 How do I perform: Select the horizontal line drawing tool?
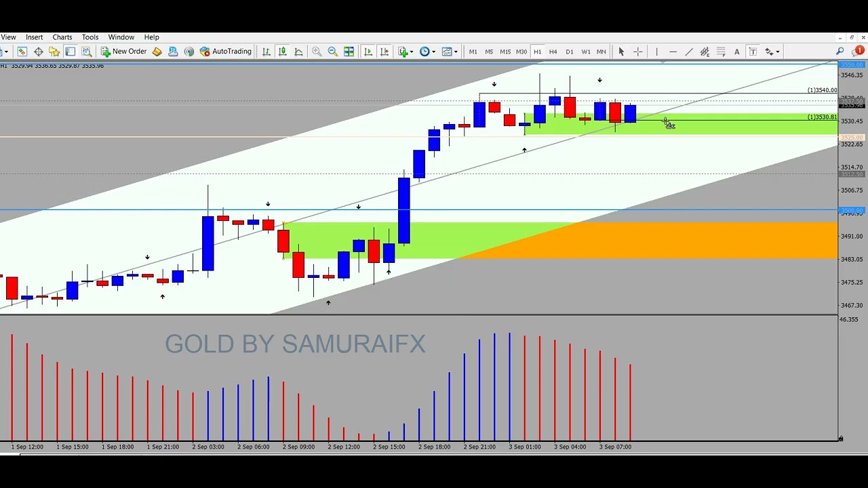coord(673,52)
